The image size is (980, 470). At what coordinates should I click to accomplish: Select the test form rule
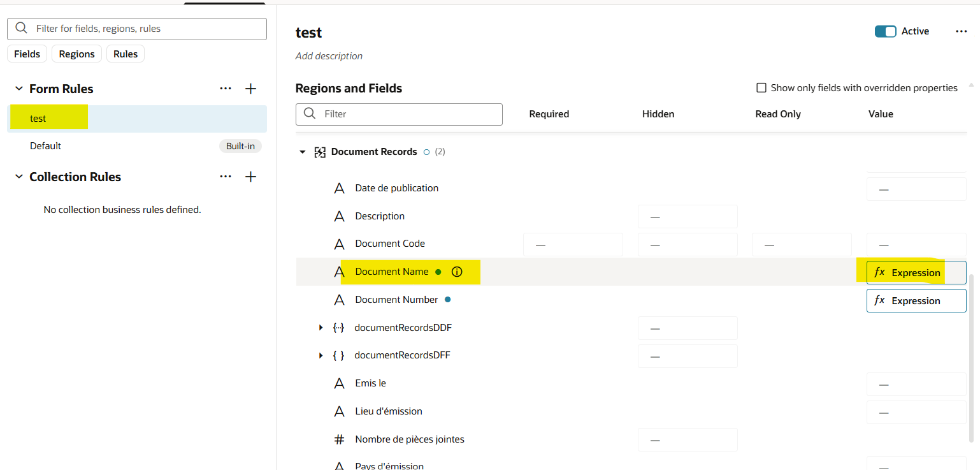137,119
